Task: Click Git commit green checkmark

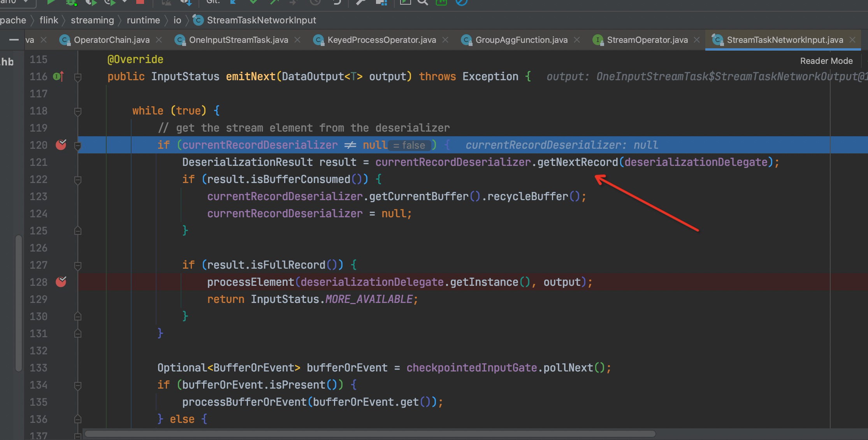Action: point(253,2)
